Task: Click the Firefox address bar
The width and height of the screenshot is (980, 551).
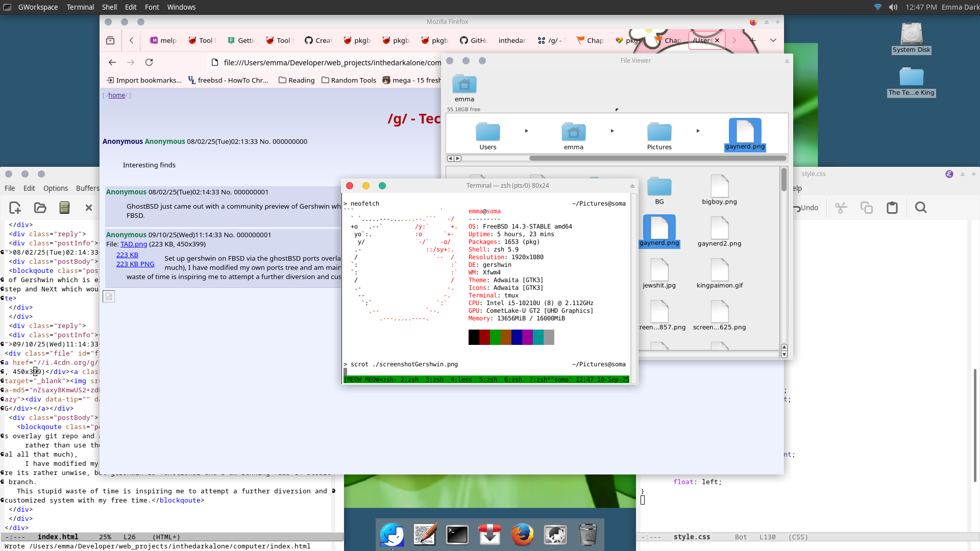Action: pos(327,62)
